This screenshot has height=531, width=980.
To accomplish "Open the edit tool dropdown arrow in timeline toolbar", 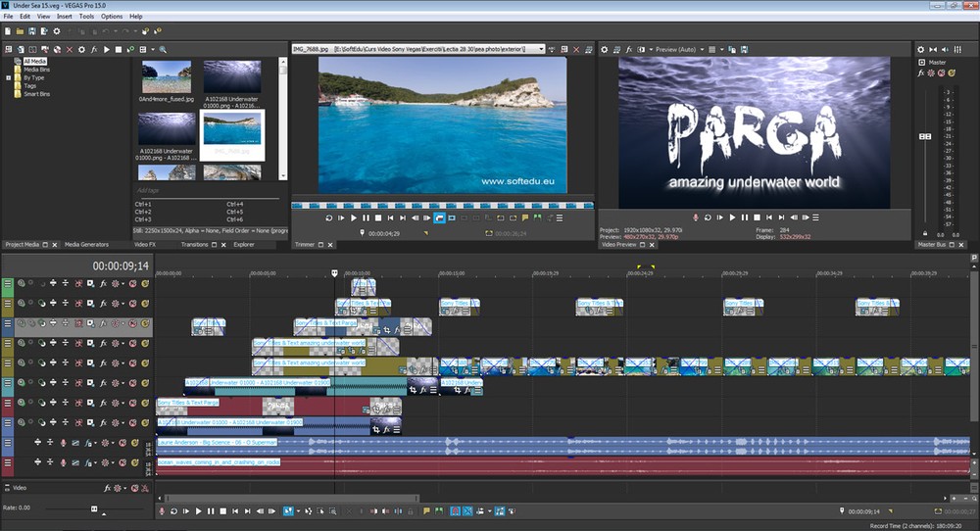I will point(298,511).
